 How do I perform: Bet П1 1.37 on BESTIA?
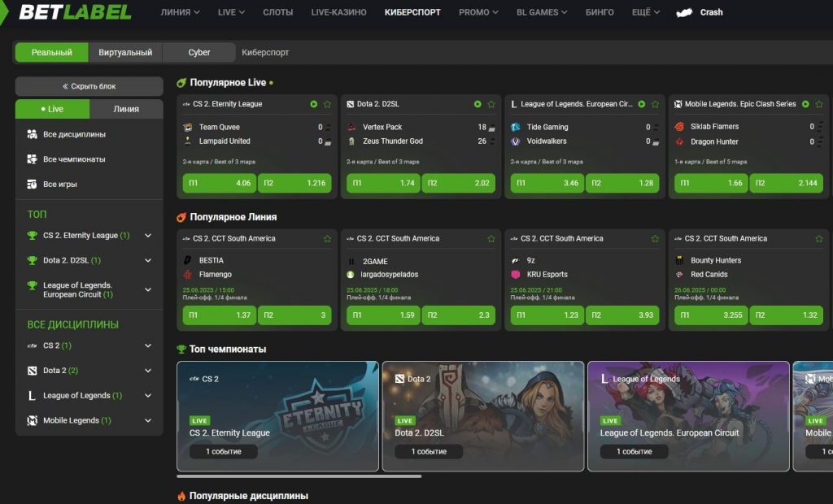point(220,315)
